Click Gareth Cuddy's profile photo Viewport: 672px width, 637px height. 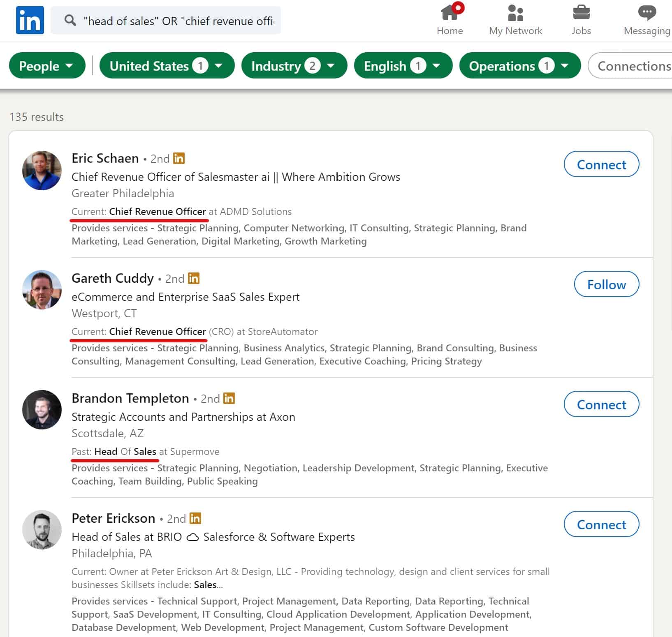pos(42,290)
